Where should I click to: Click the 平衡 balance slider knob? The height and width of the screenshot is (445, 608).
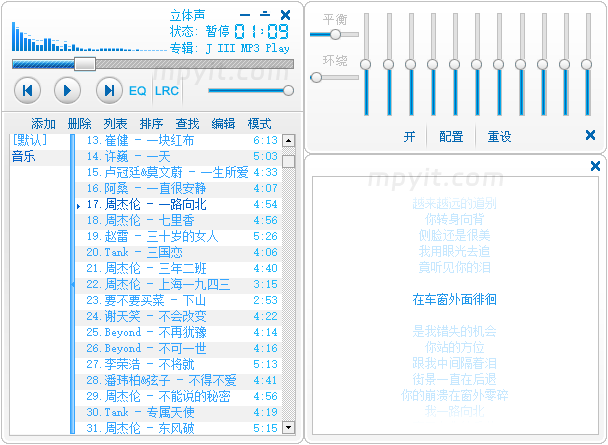click(335, 34)
